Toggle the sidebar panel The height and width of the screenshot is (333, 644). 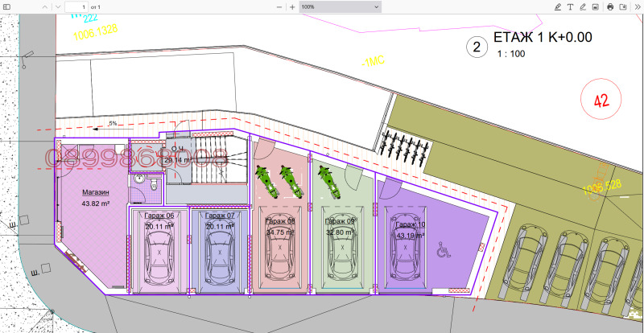(9, 6)
